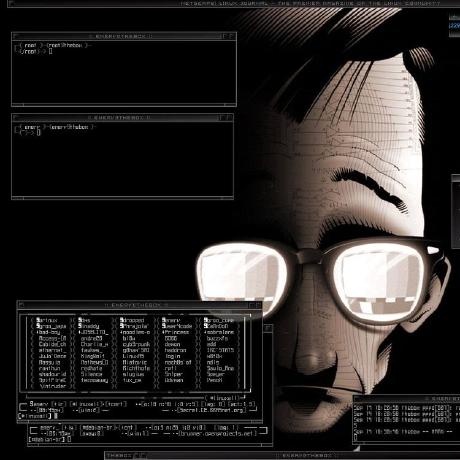Click the syslog terminal window at the bottom right
This screenshot has width=460, height=460.
pyautogui.click(x=406, y=420)
